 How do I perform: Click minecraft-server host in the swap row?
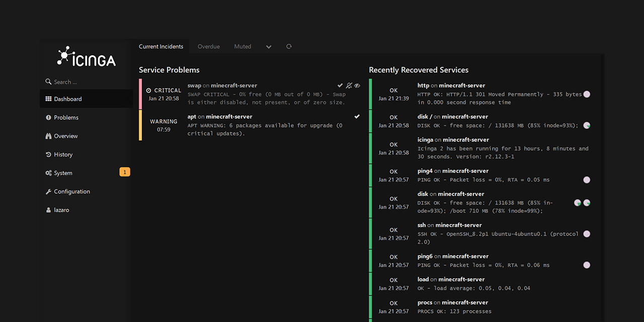tap(234, 86)
